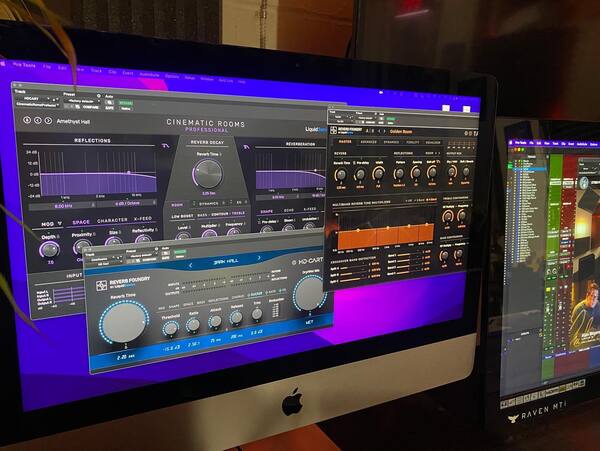The height and width of the screenshot is (451, 600).
Task: Go to previous preset in Cinematic Rooms
Action: [38, 120]
